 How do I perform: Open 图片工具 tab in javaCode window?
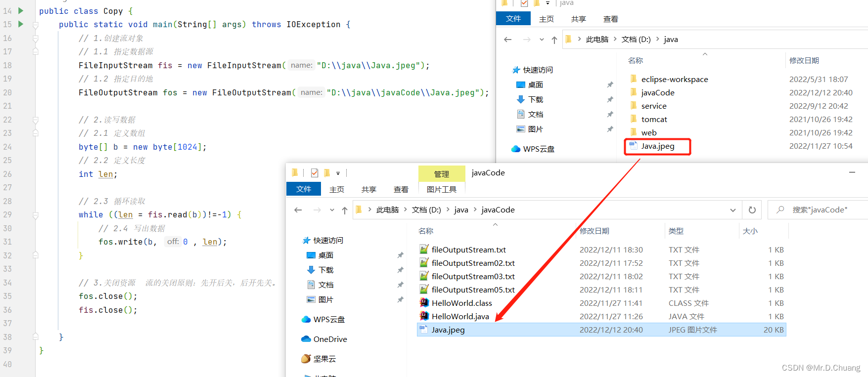coord(442,189)
